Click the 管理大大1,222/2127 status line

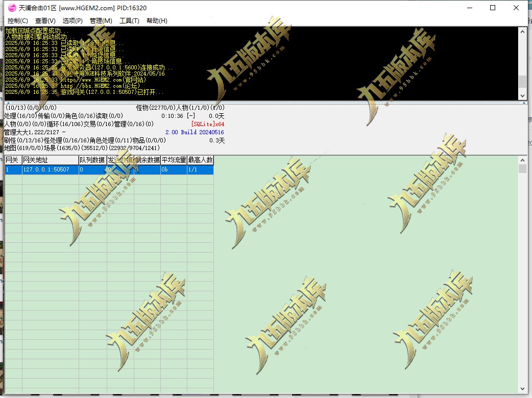pos(35,132)
